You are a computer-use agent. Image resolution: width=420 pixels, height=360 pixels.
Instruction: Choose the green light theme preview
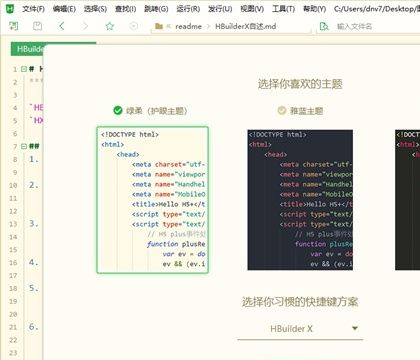pos(153,200)
